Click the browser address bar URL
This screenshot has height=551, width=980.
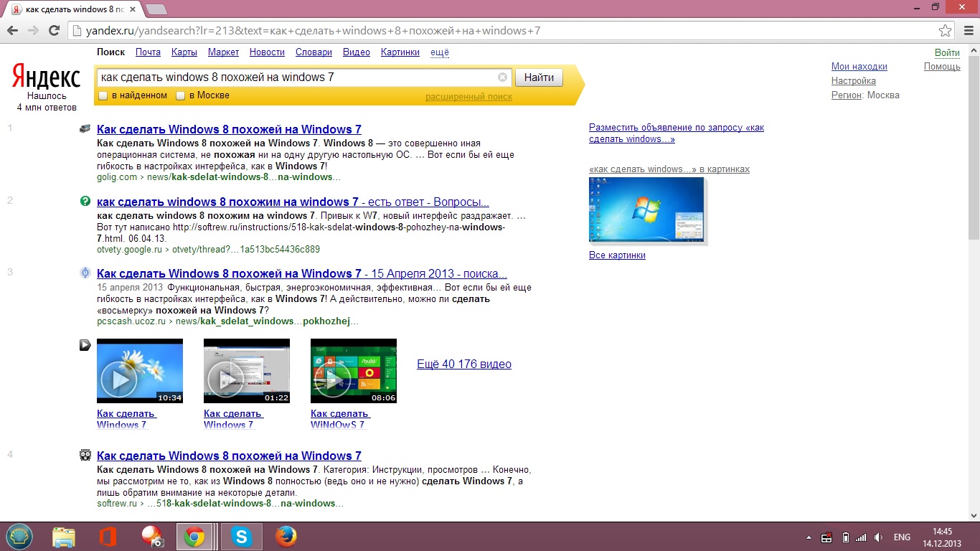(x=313, y=31)
